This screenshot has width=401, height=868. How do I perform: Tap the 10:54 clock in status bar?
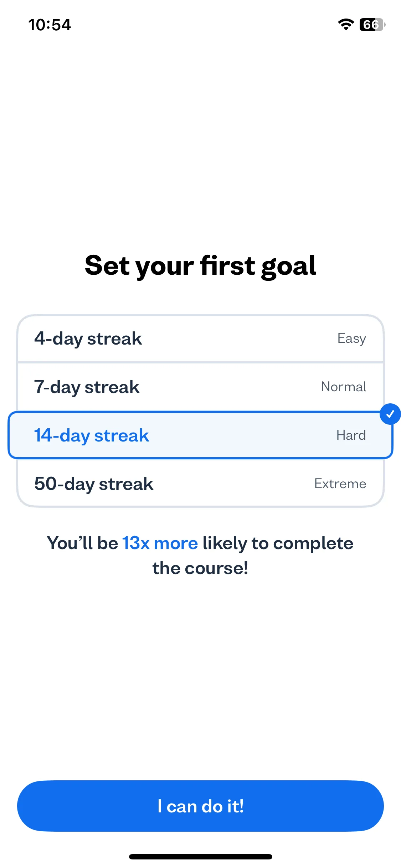[x=50, y=25]
